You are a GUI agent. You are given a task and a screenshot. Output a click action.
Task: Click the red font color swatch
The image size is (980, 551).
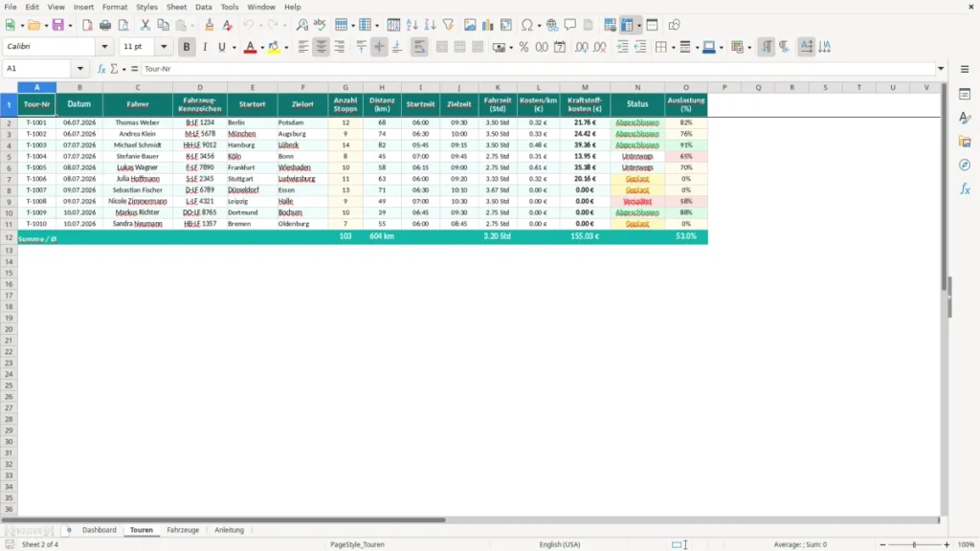click(250, 47)
